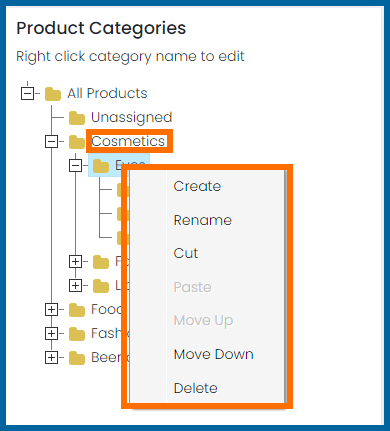
Task: Expand the Beer category node
Action: (x=51, y=358)
